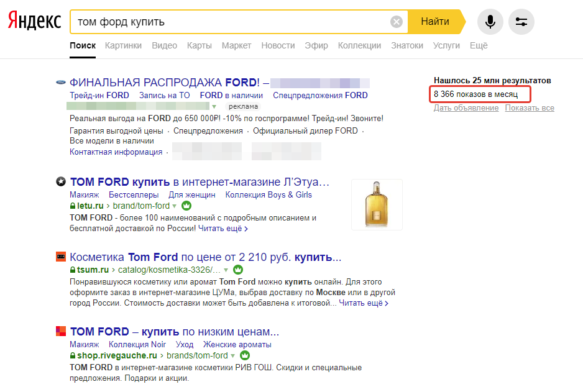Clear the search query with the X icon

tap(397, 22)
